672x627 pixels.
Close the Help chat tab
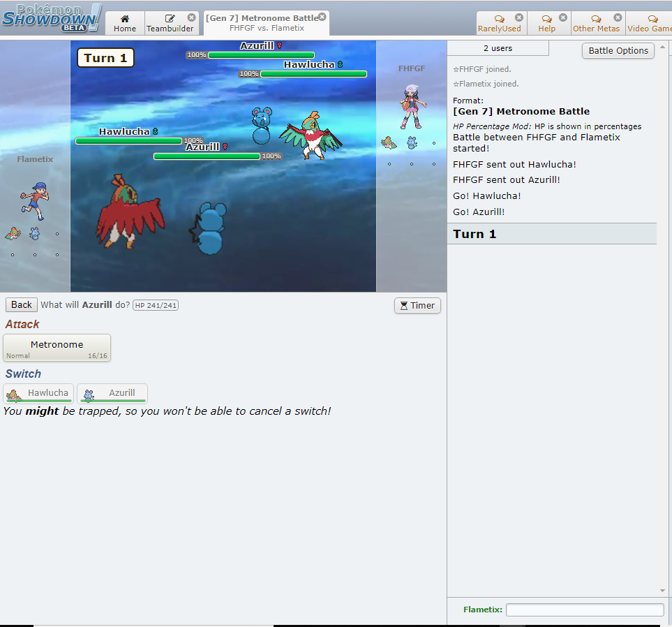click(563, 17)
